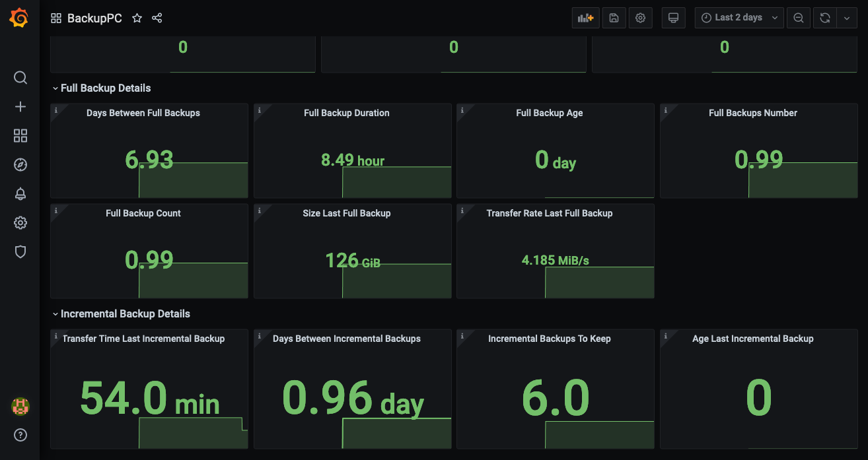The height and width of the screenshot is (460, 868).
Task: Click the Full Backup Duration panel title
Action: pos(346,113)
